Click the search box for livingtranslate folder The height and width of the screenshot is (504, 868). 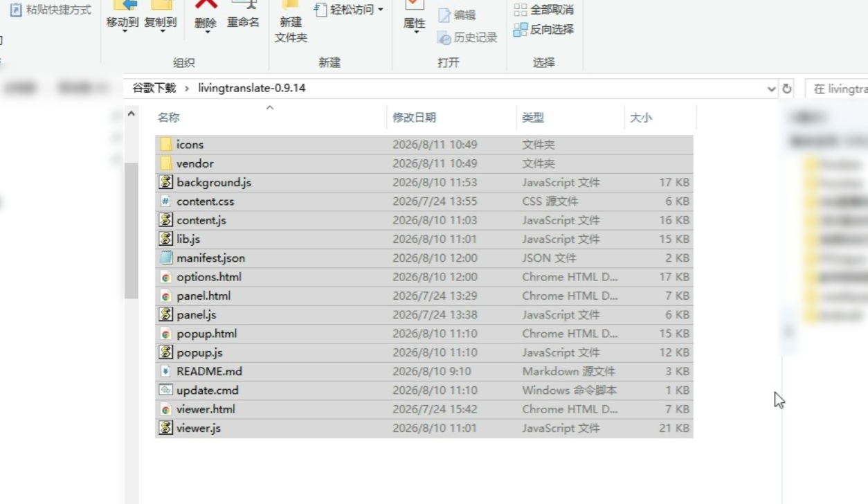(836, 89)
